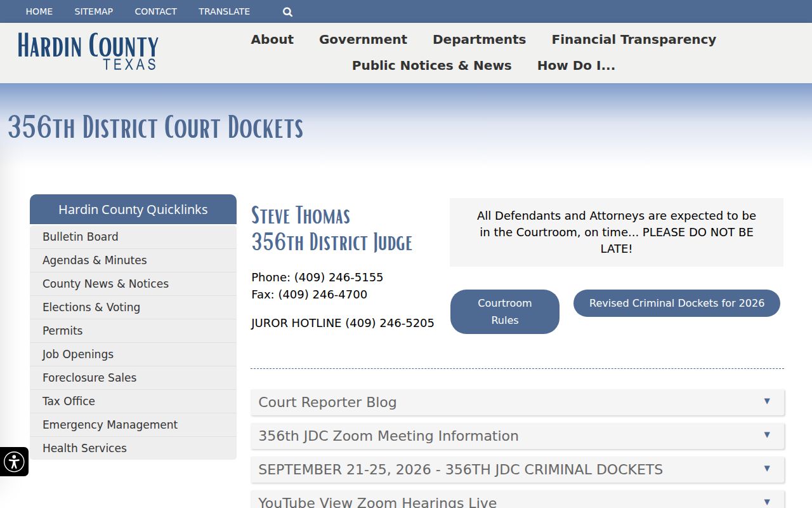
Task: Click the TRANSLATE link
Action: coord(224,11)
